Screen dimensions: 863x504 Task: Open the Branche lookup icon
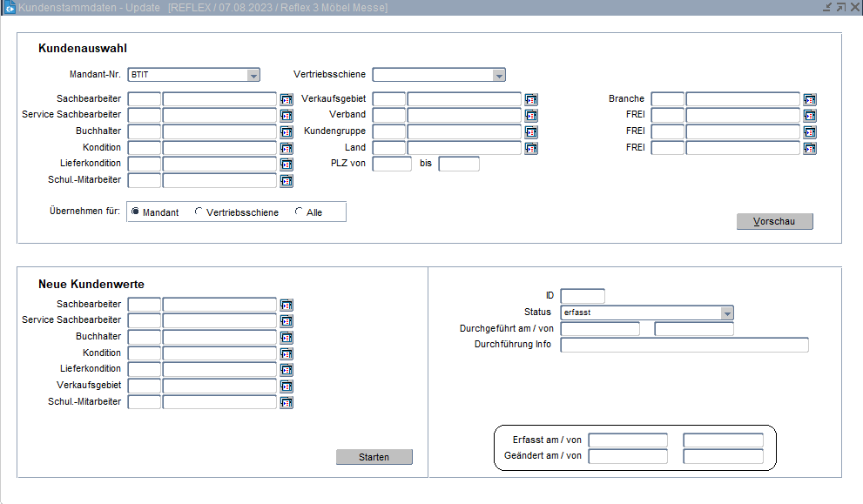pyautogui.click(x=810, y=99)
